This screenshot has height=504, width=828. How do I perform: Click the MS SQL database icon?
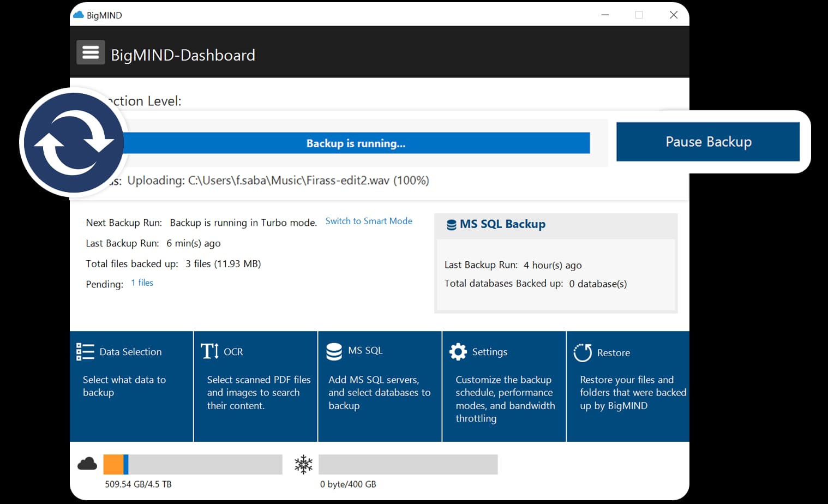(334, 351)
